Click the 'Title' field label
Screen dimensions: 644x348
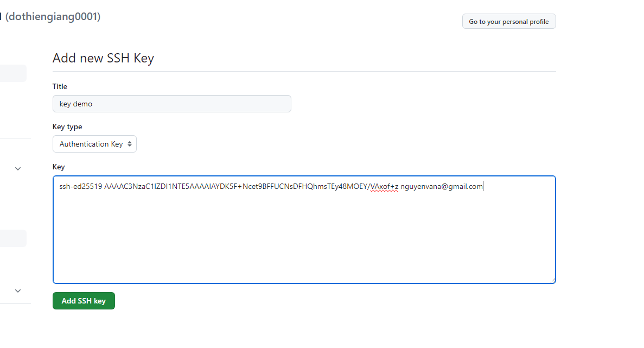(60, 86)
